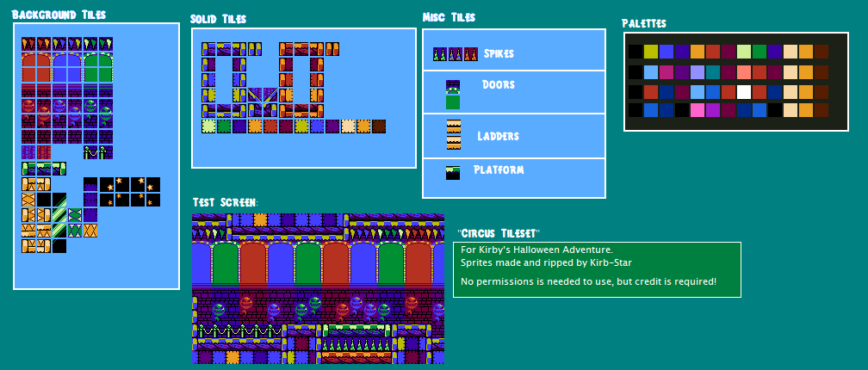
Task: Pick the green pipe strip in Background Tiles
Action: (x=44, y=168)
